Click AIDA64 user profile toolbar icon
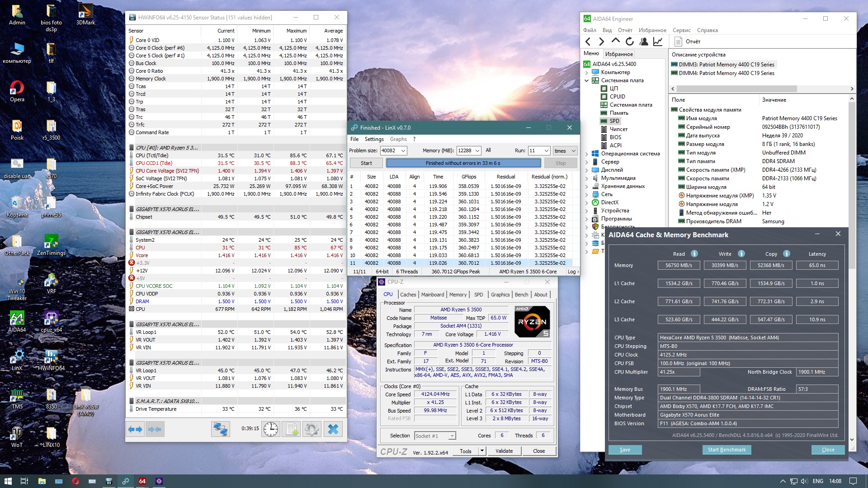Viewport: 868px width, 488px height. tap(644, 42)
